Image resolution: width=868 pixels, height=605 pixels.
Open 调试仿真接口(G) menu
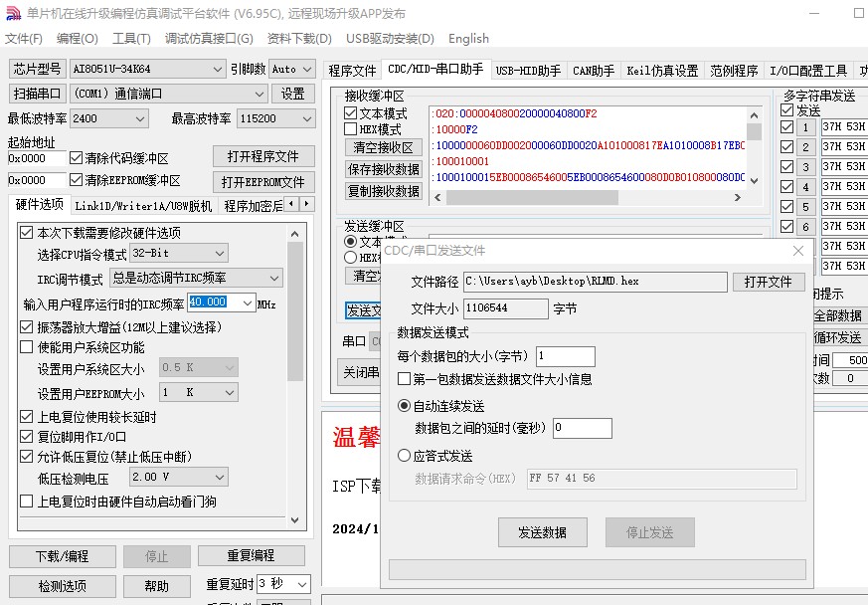[x=209, y=38]
